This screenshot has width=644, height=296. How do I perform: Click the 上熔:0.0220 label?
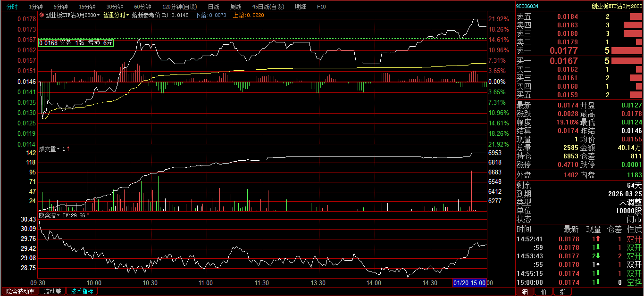pos(249,15)
